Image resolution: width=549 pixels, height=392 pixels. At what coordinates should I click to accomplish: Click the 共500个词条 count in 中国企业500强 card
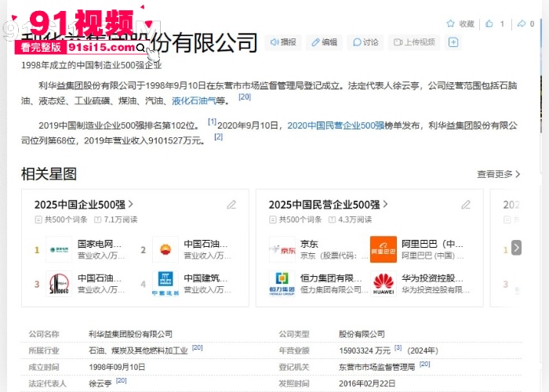(61, 220)
